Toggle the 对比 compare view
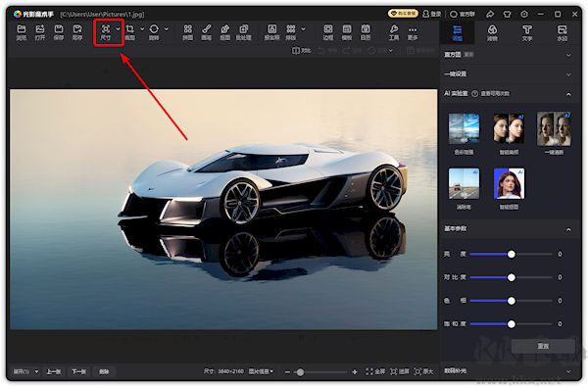 (301, 50)
